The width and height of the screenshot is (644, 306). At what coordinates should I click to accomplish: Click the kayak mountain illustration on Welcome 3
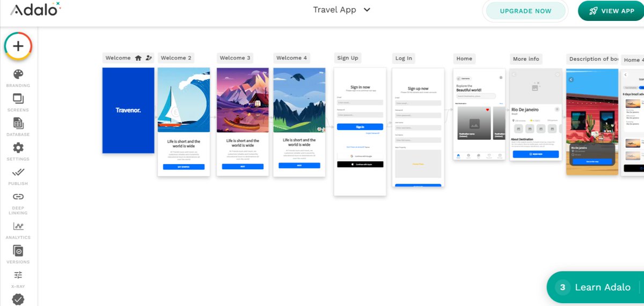243,100
